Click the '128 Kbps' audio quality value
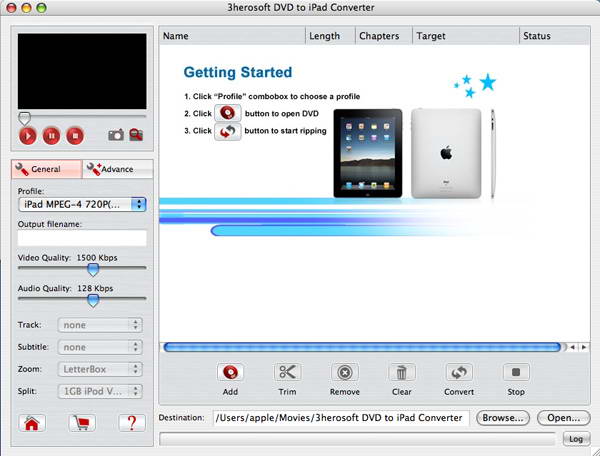The height and width of the screenshot is (456, 600). pyautogui.click(x=95, y=288)
